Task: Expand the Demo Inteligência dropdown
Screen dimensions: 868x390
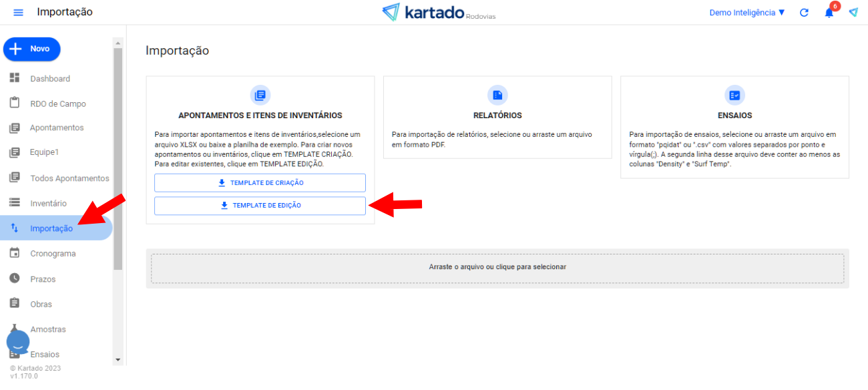Action: (x=746, y=13)
